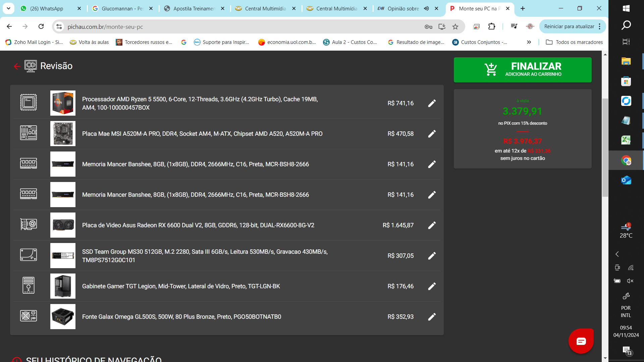This screenshot has width=644, height=362.
Task: Open Zoho Mail Login bookmark
Action: click(34, 42)
